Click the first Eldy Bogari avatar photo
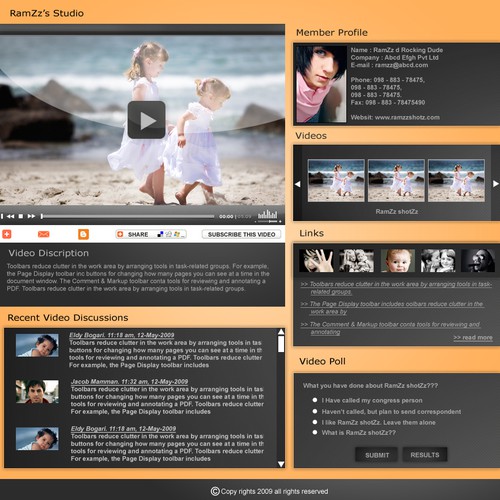 [x=37, y=346]
